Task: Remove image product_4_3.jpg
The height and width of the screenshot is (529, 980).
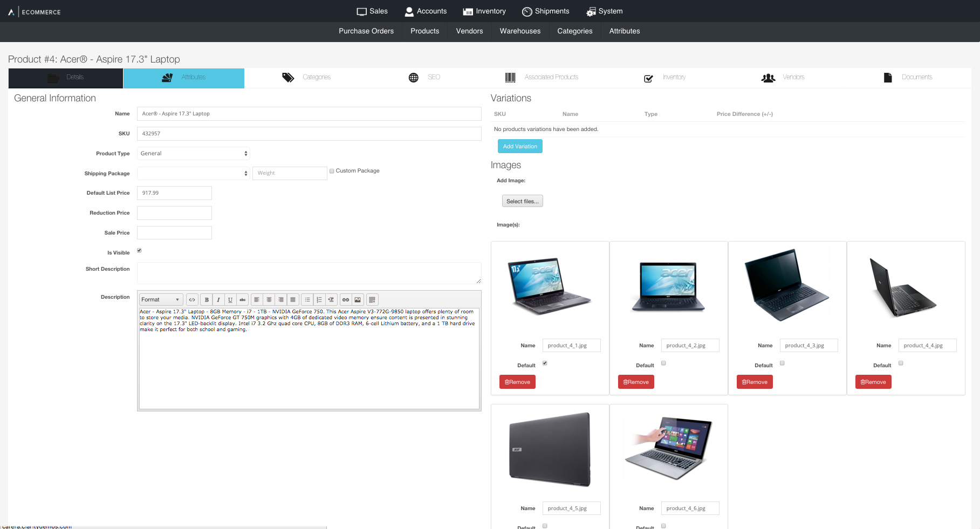Action: (755, 382)
